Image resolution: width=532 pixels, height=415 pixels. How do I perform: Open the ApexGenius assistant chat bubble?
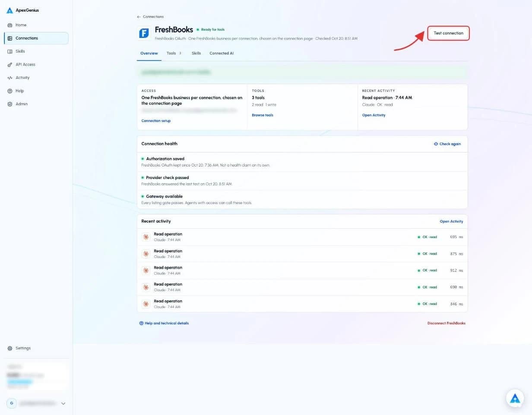[x=515, y=399]
